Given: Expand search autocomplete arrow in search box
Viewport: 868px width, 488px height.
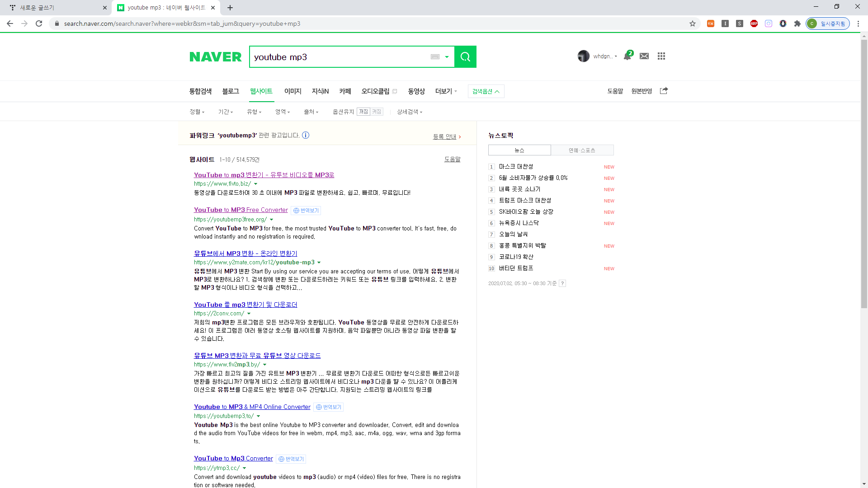Looking at the screenshot, I should point(447,57).
